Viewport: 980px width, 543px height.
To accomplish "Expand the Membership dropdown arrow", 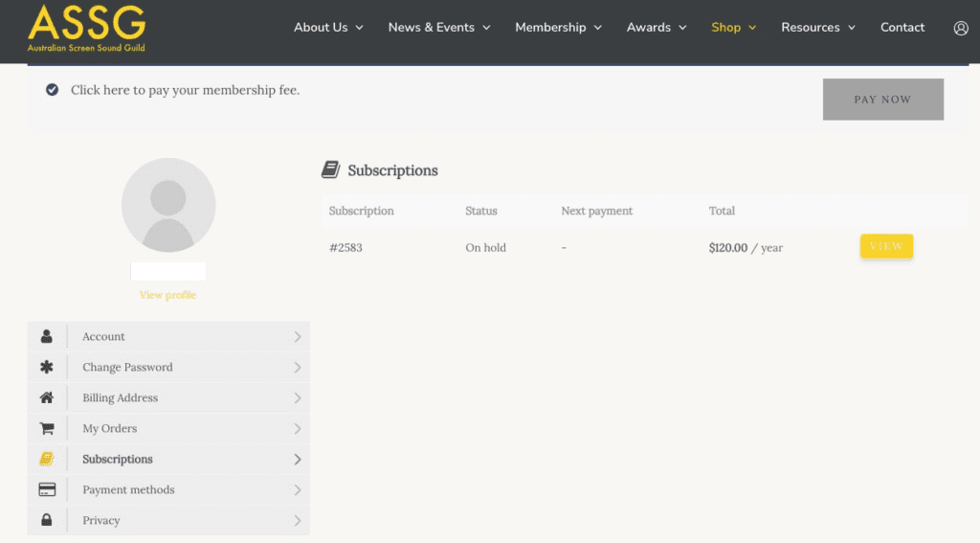I will click(597, 28).
